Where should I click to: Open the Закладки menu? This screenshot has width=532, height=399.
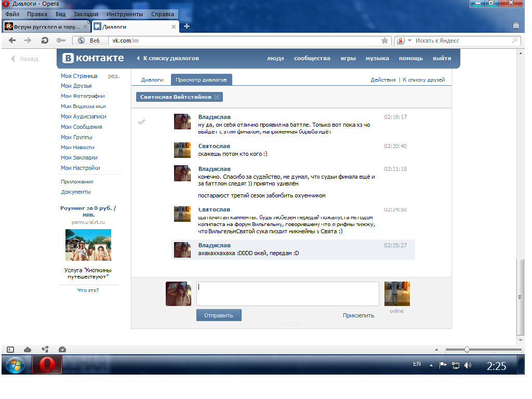coord(86,14)
